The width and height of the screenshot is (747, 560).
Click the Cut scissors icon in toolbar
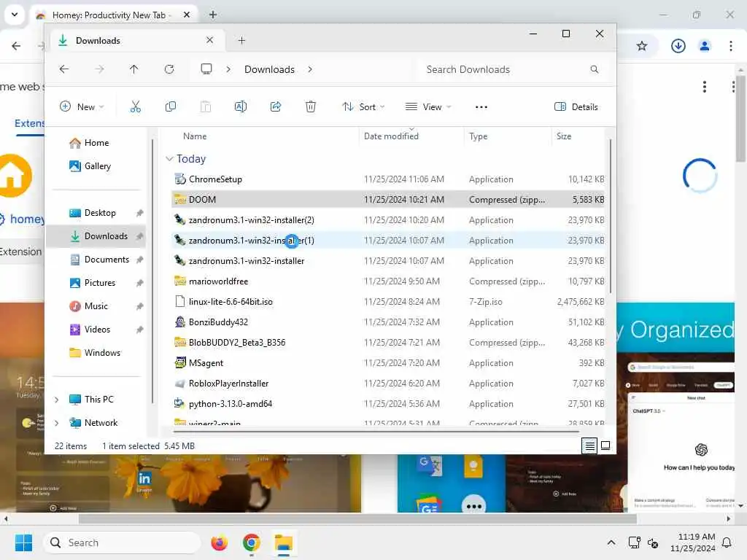click(x=135, y=106)
